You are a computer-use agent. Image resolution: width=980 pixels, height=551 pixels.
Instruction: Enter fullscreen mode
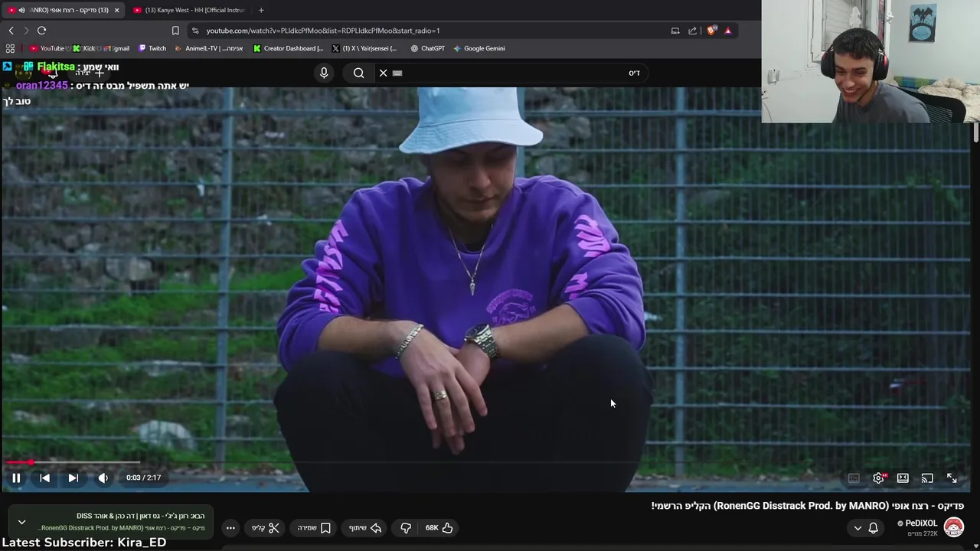point(952,478)
